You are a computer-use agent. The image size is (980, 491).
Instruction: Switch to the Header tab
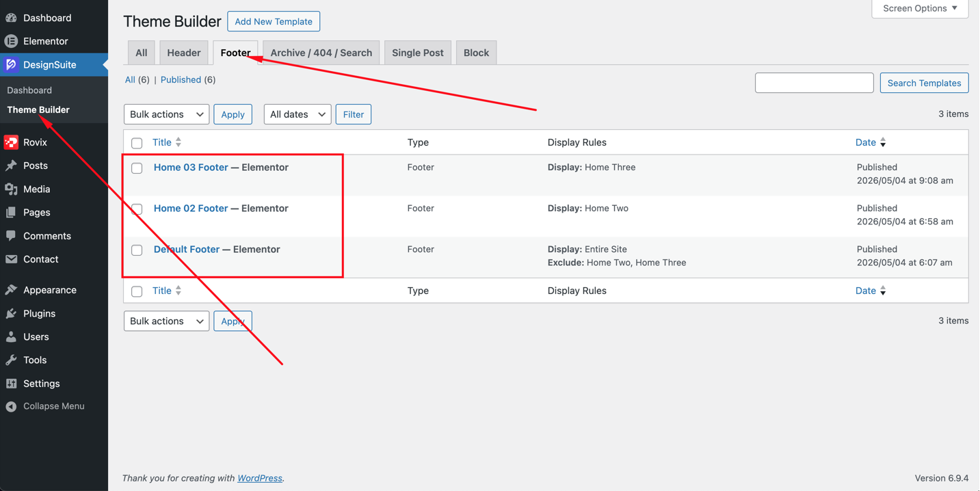pyautogui.click(x=184, y=53)
